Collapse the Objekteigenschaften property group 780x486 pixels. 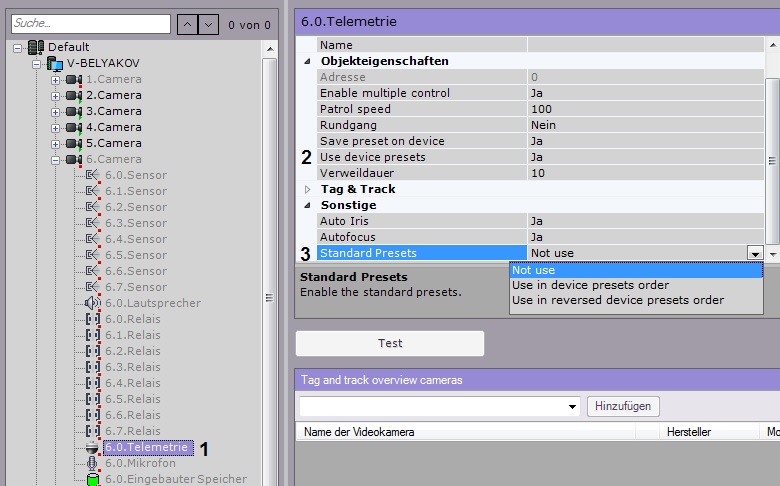tap(307, 61)
